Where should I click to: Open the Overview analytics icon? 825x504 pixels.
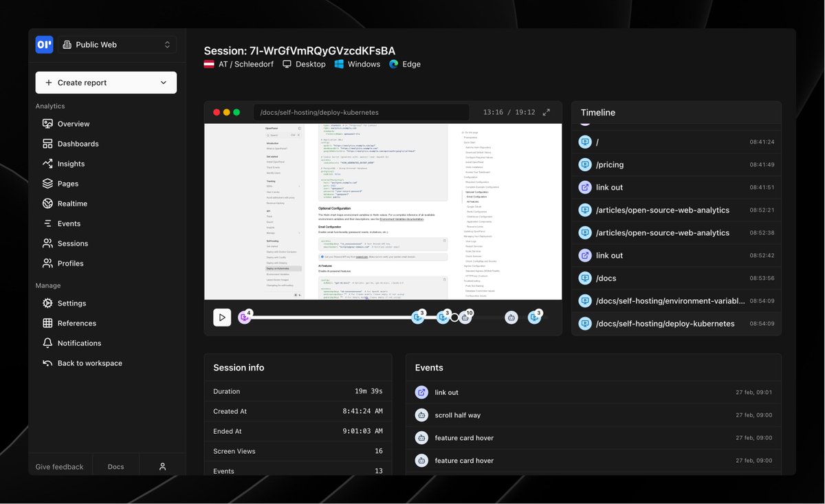pos(47,124)
